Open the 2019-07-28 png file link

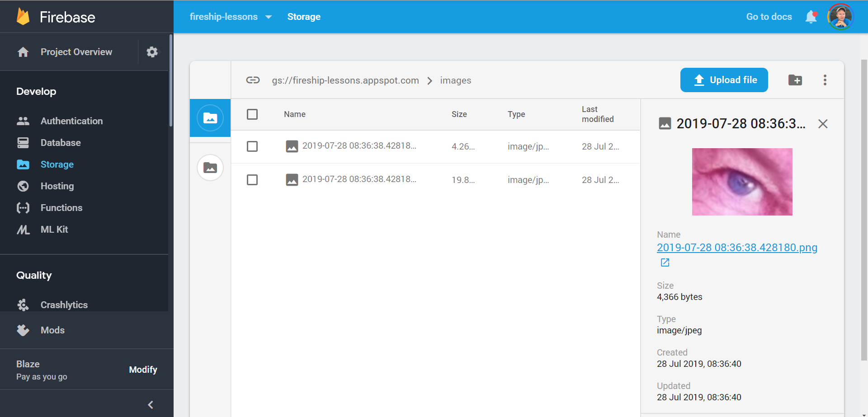click(x=737, y=248)
